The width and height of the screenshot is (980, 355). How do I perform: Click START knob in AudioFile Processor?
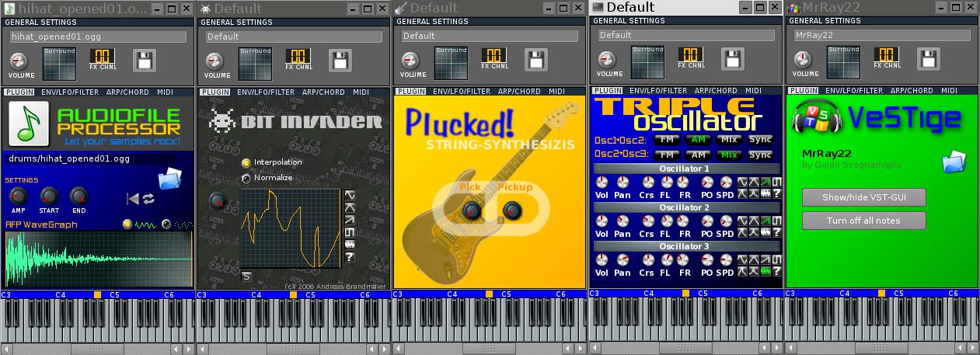[x=49, y=196]
